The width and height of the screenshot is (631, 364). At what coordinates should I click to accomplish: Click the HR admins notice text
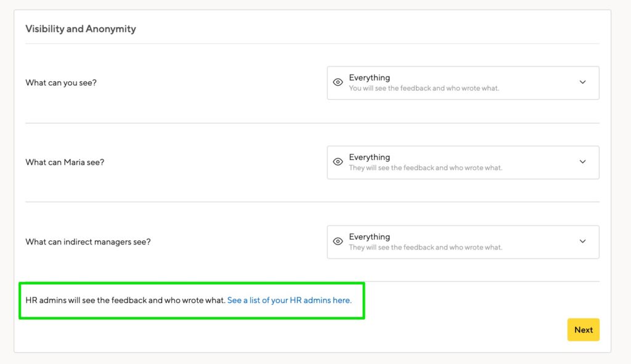point(125,301)
